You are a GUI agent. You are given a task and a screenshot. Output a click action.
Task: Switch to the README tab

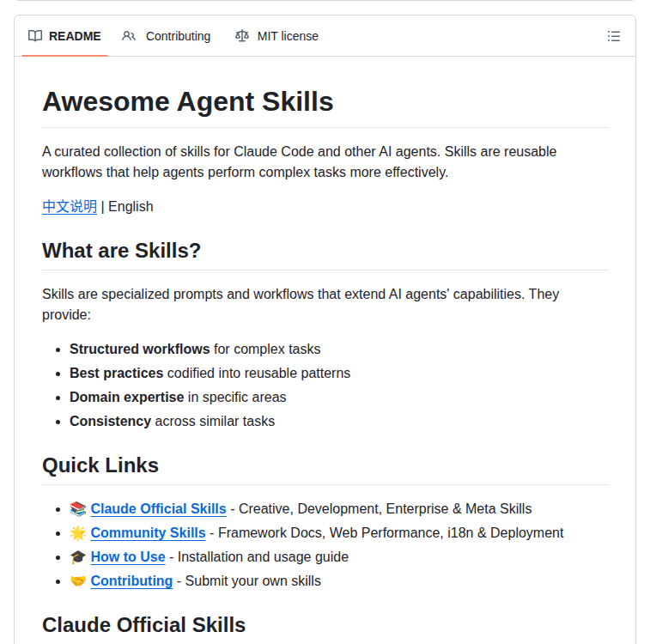tap(64, 36)
